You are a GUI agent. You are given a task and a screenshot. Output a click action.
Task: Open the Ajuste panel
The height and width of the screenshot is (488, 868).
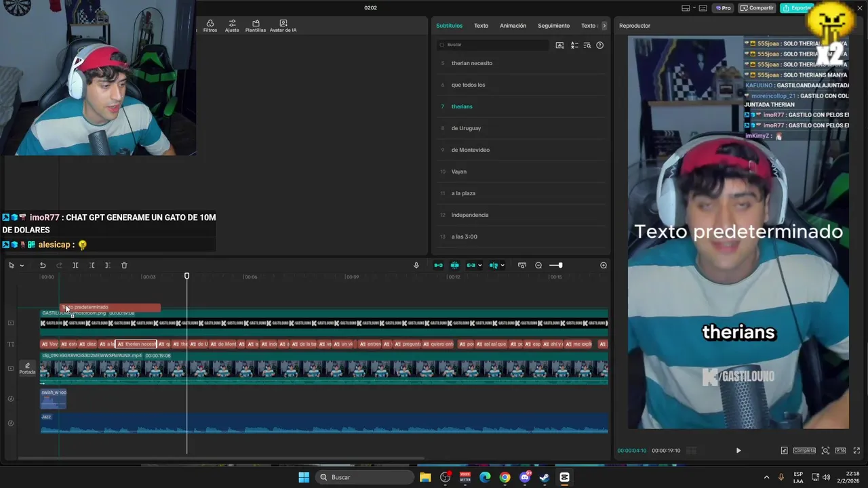(232, 26)
